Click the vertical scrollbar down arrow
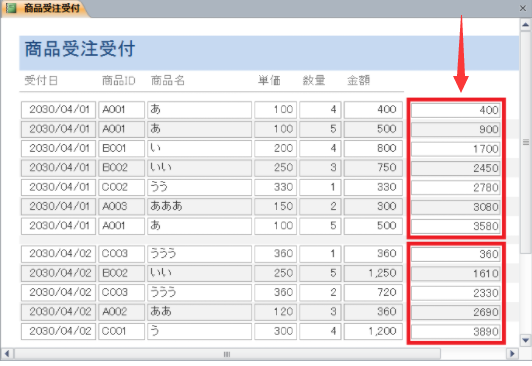The height and width of the screenshot is (366, 532). click(x=525, y=340)
